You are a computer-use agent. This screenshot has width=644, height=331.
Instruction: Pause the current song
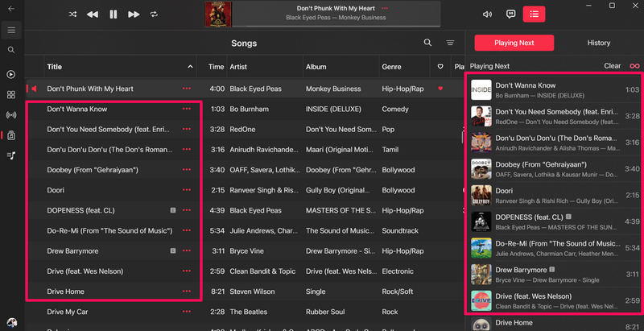pos(113,14)
